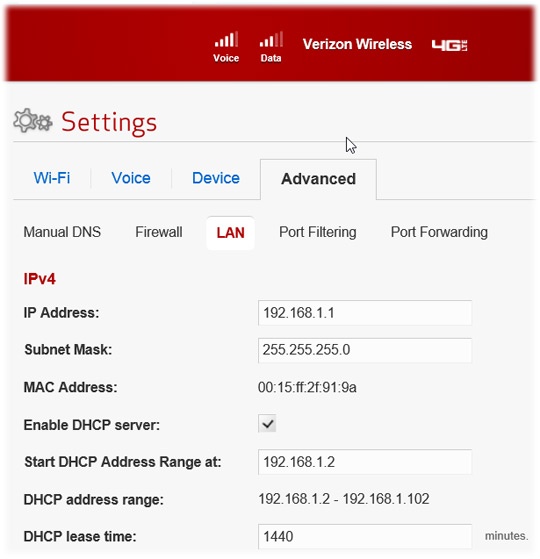This screenshot has height=559, width=540.
Task: Click the Settings page heading
Action: click(x=109, y=122)
